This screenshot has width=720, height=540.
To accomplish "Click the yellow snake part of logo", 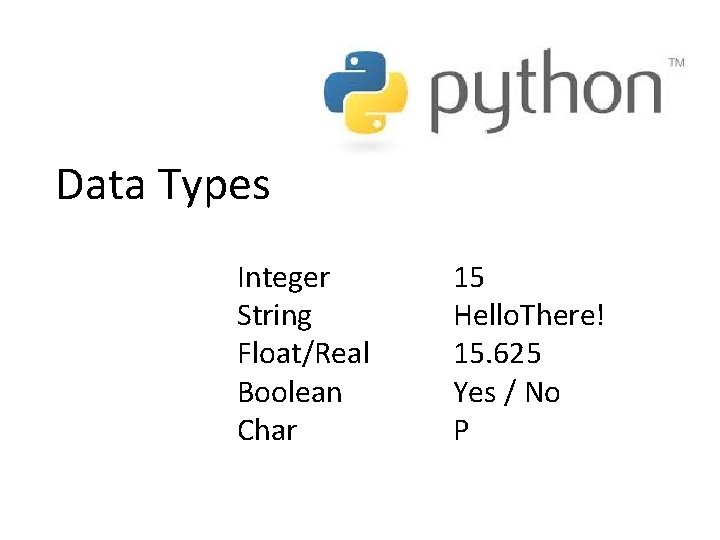I will point(381,112).
